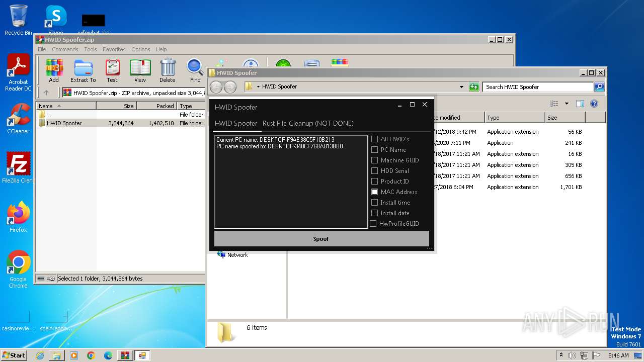Click the Find magnifier icon in WinRAR

pos(195,71)
